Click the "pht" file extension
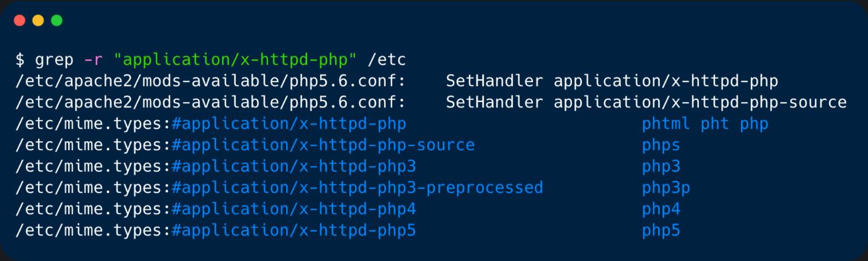Image resolution: width=868 pixels, height=261 pixels. [714, 124]
